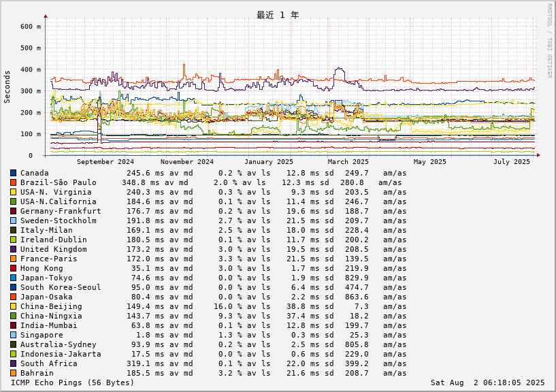Click the "Japan-Tokyo" legend label
The width and height of the screenshot is (556, 392).
46,278
